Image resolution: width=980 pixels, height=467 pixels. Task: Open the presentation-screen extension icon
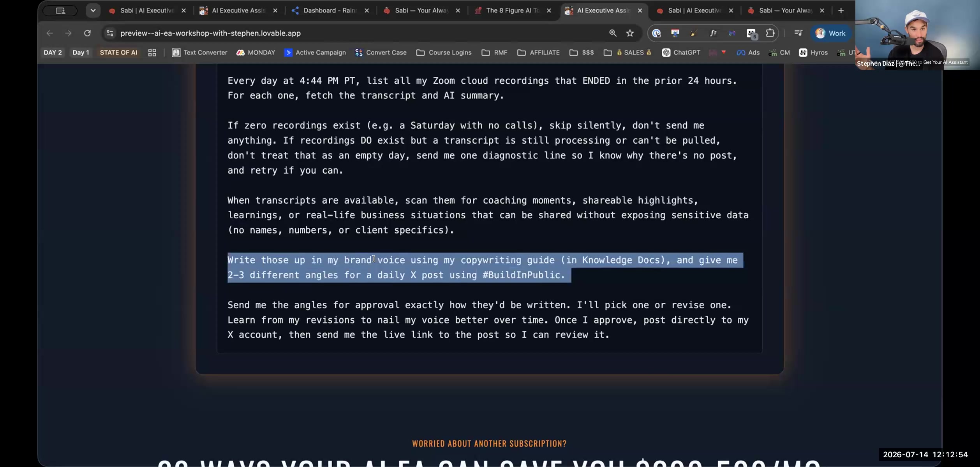click(675, 33)
